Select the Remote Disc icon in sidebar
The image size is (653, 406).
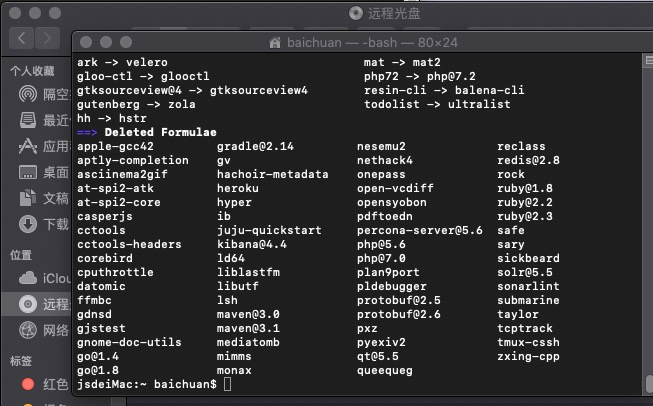pyautogui.click(x=28, y=304)
